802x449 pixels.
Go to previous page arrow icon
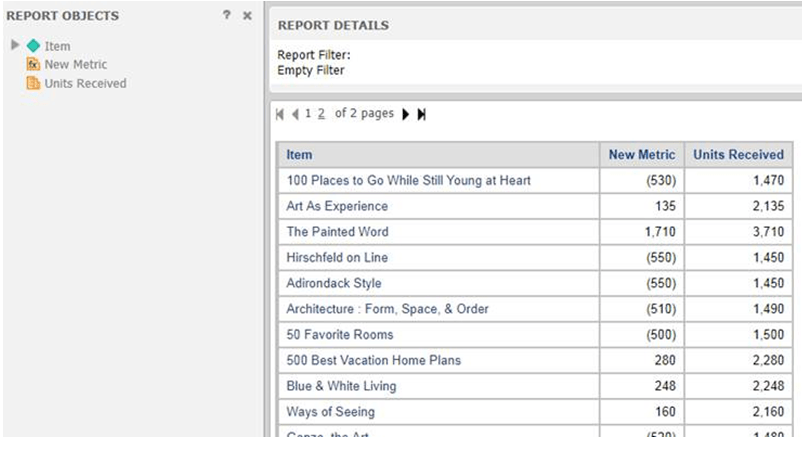tap(295, 114)
